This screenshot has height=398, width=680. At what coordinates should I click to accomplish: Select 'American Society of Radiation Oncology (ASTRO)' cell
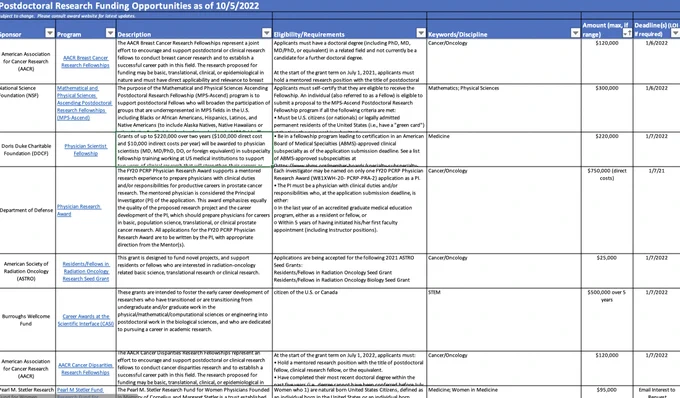(27, 271)
